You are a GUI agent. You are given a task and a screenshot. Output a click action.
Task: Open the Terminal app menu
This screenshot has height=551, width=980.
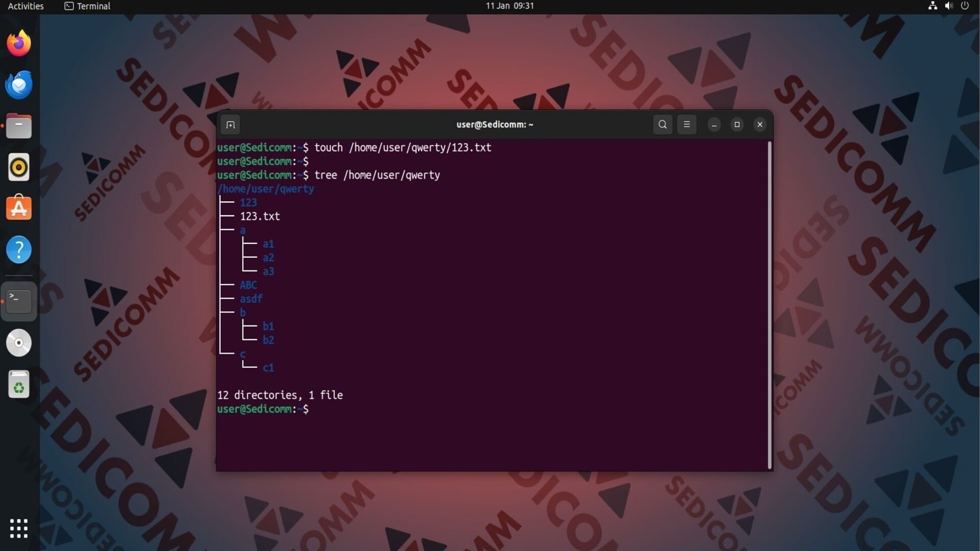coord(87,6)
